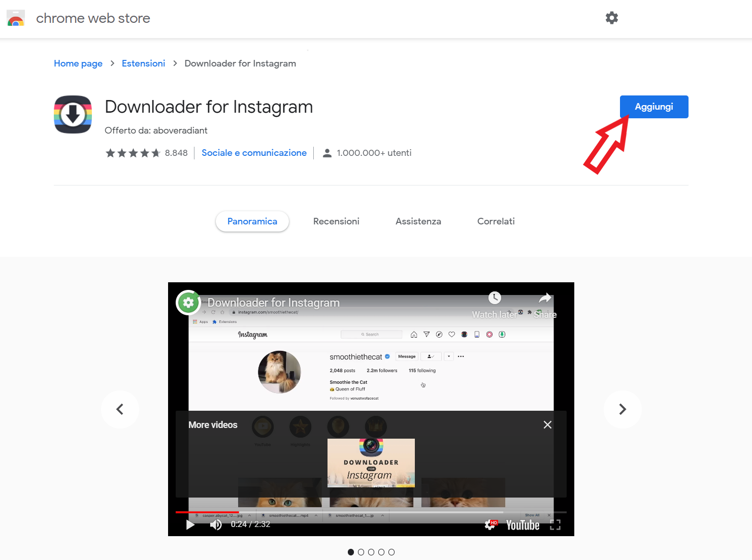The height and width of the screenshot is (560, 752).
Task: Select the fifth carousel dot
Action: coord(391,552)
